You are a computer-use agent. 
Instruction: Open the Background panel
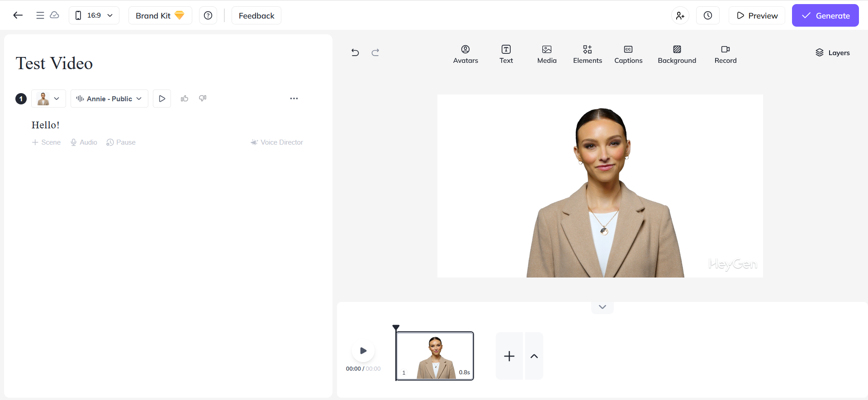tap(677, 54)
